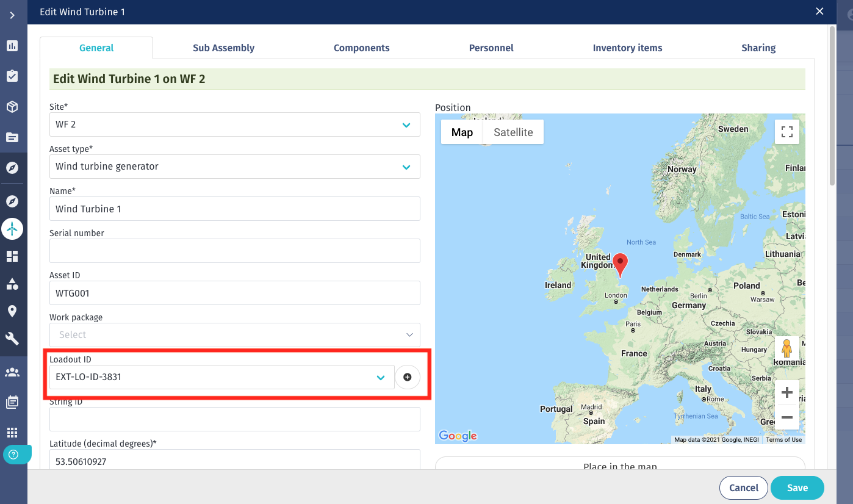Click the Name field containing Wind Turbine 1
The height and width of the screenshot is (504, 853).
[x=235, y=209]
